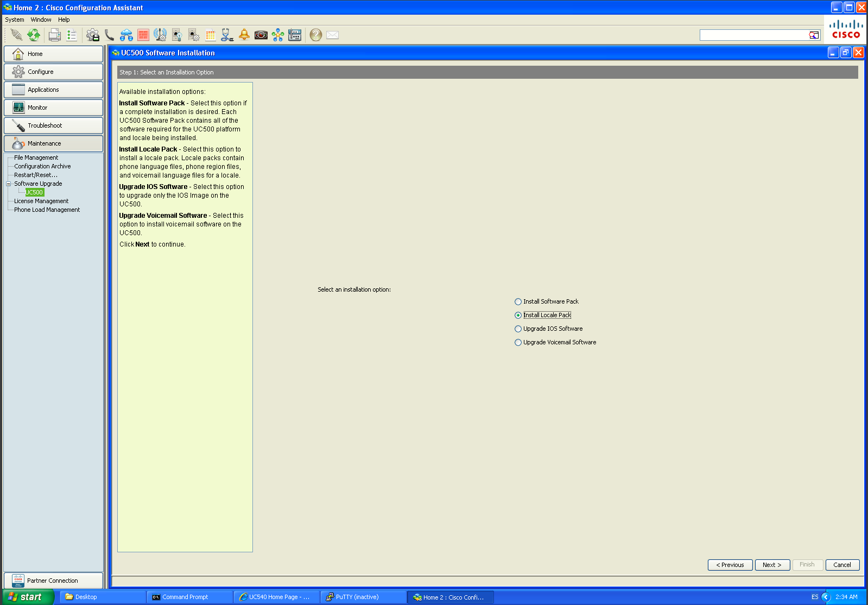This screenshot has width=868, height=605.
Task: Click the bell Event Notification icon
Action: [244, 35]
